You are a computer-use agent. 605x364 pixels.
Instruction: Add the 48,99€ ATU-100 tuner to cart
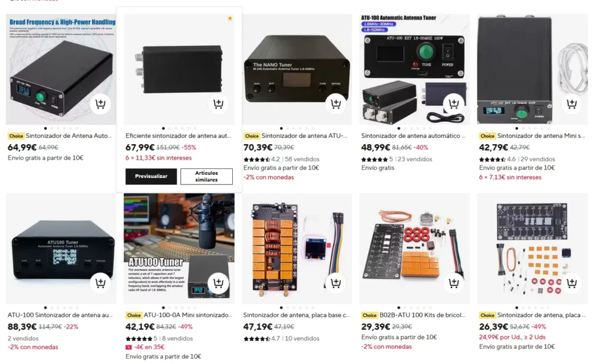pos(454,104)
